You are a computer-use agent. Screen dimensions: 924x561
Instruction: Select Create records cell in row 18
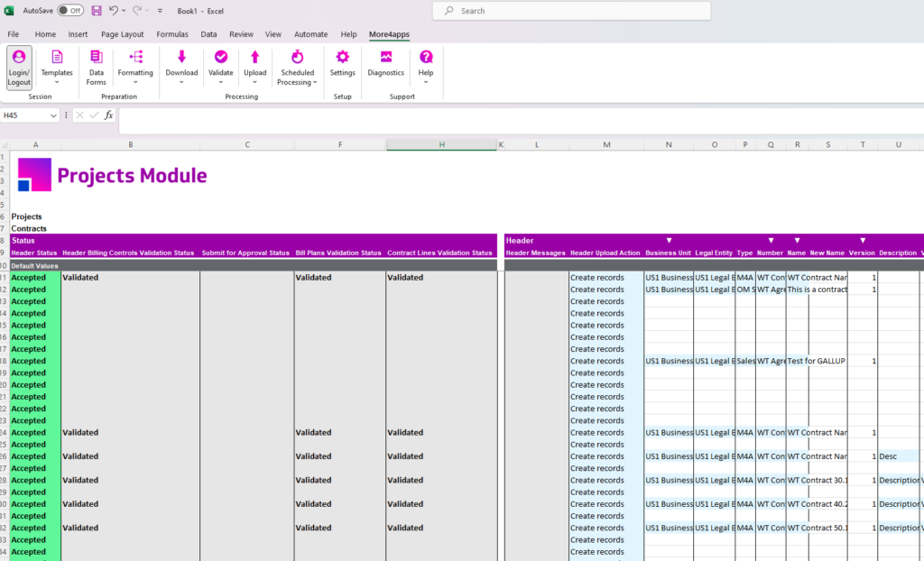point(606,362)
